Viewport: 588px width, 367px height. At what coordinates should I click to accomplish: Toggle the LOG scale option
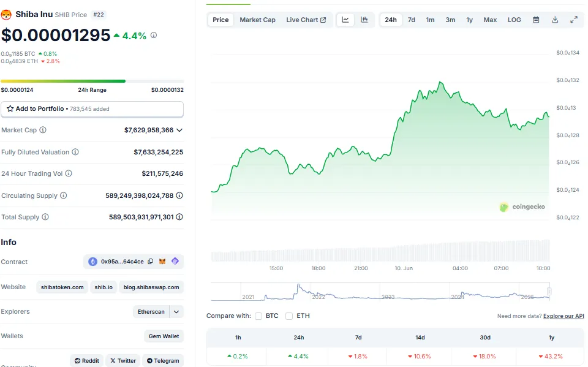tap(514, 20)
